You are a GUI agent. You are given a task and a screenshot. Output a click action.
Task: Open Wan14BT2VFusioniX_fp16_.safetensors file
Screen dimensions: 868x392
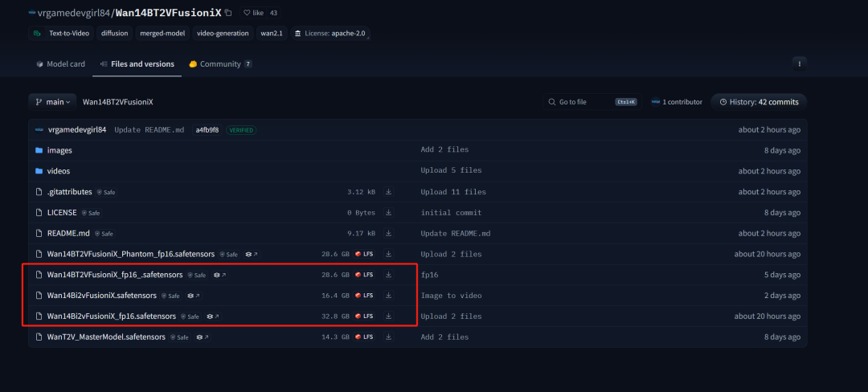point(115,275)
